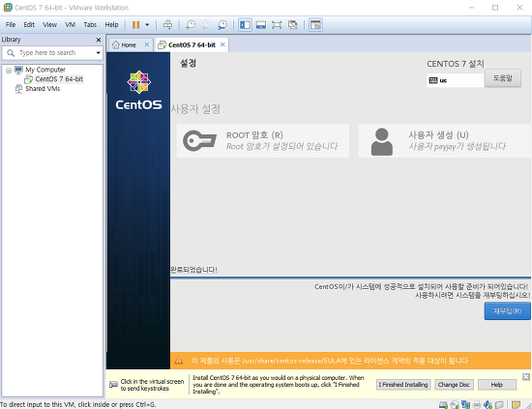Click the hard disk status icon
The height and width of the screenshot is (409, 532).
click(443, 404)
